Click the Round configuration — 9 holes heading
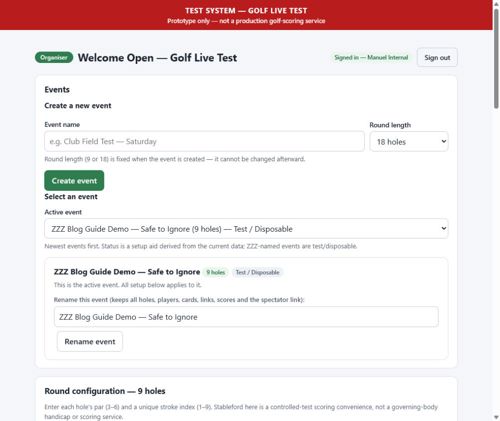This screenshot has height=421, width=500. (105, 391)
